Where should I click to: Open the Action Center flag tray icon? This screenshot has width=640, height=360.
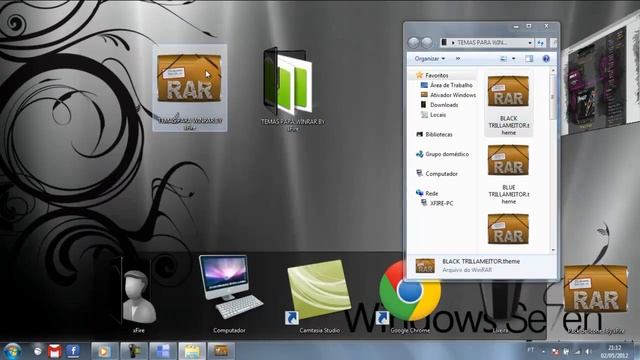[555, 351]
